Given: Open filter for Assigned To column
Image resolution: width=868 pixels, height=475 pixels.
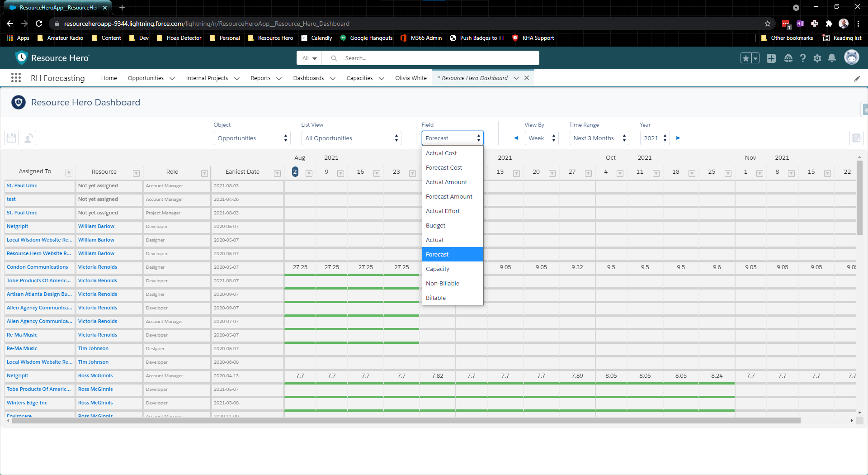Looking at the screenshot, I should pos(69,173).
